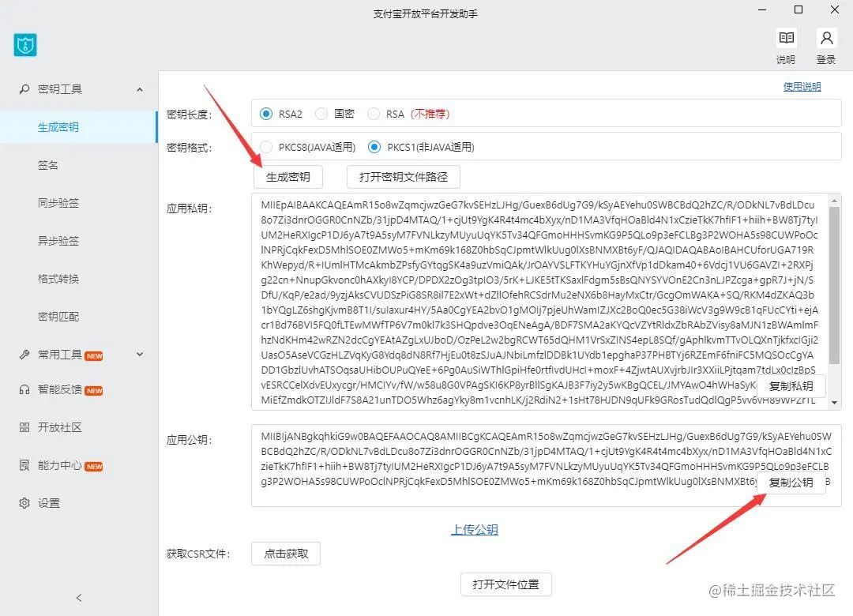The image size is (853, 616).
Task: Click the 常用工具 wrench icon
Action: coord(24,355)
